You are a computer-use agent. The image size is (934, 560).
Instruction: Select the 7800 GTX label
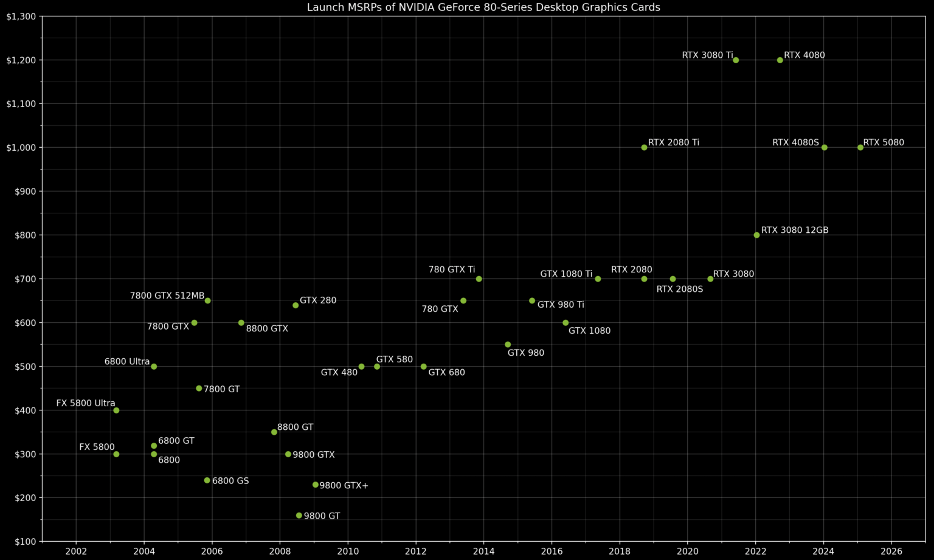pos(168,327)
